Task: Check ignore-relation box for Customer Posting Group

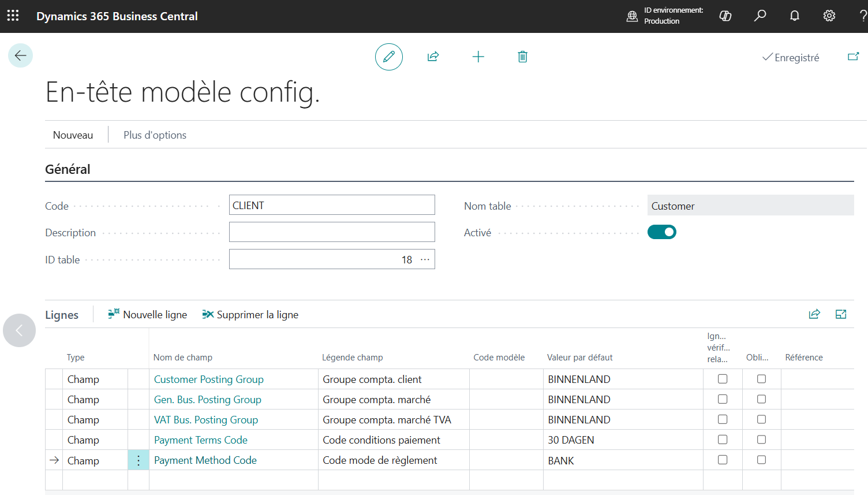Action: point(723,379)
